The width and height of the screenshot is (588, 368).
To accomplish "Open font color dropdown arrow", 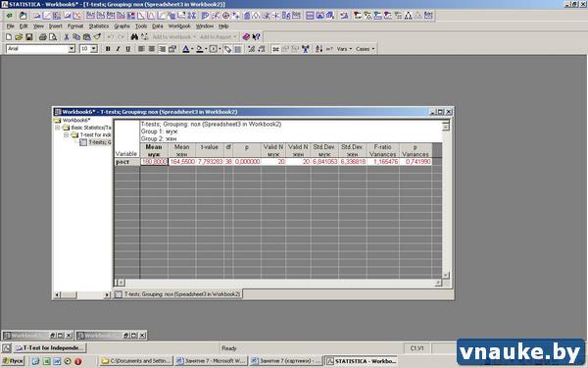I will click(192, 49).
